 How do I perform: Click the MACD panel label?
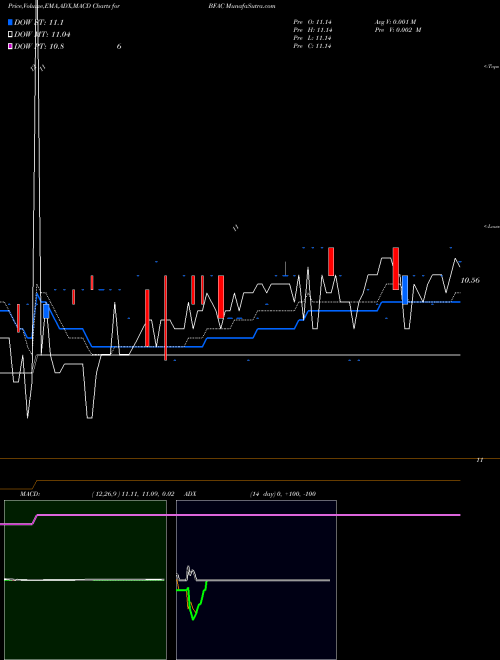click(x=30, y=494)
